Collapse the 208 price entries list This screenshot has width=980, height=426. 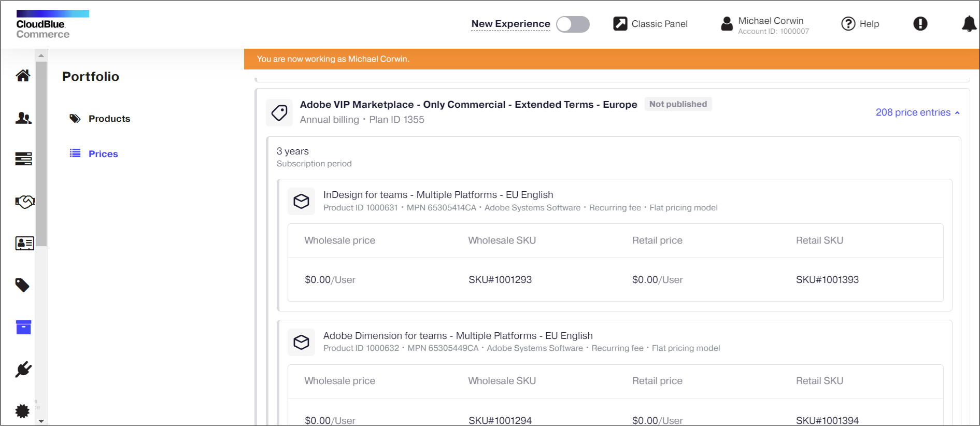click(918, 112)
